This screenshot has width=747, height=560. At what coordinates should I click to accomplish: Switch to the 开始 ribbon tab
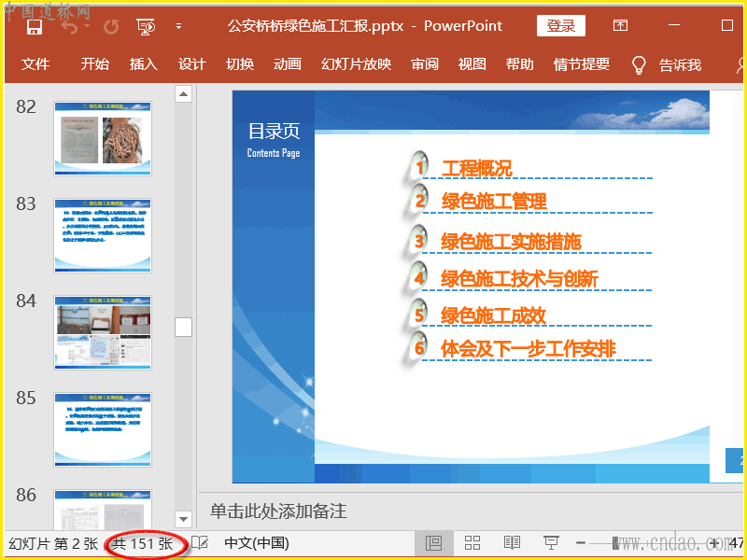[x=95, y=63]
